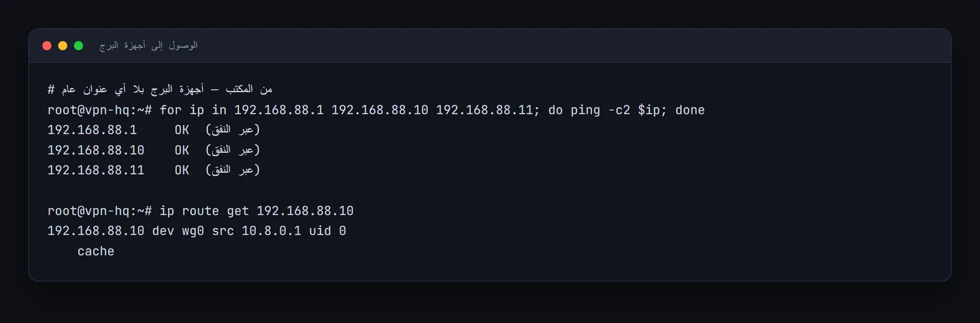Click the yellow minimize window dot
980x323 pixels.
[63, 46]
